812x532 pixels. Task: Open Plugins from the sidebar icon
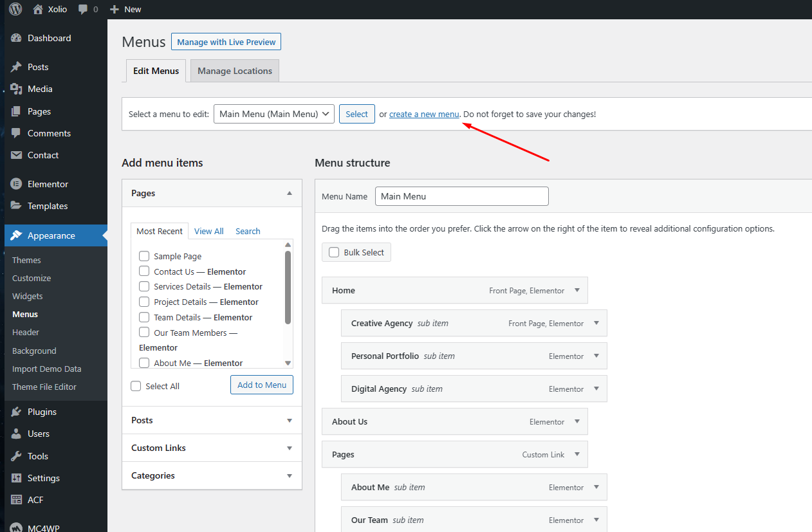(x=16, y=412)
